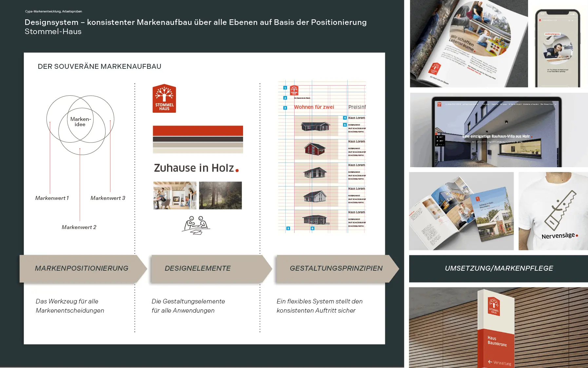The image size is (588, 368).
Task: Click the third house image in layout grid
Action: (315, 172)
